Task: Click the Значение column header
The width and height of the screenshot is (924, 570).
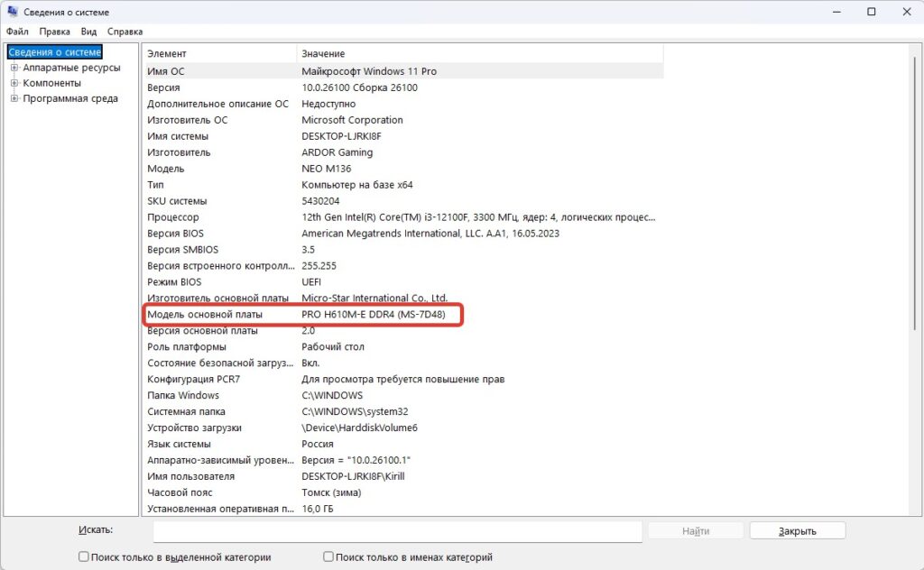Action: click(480, 53)
